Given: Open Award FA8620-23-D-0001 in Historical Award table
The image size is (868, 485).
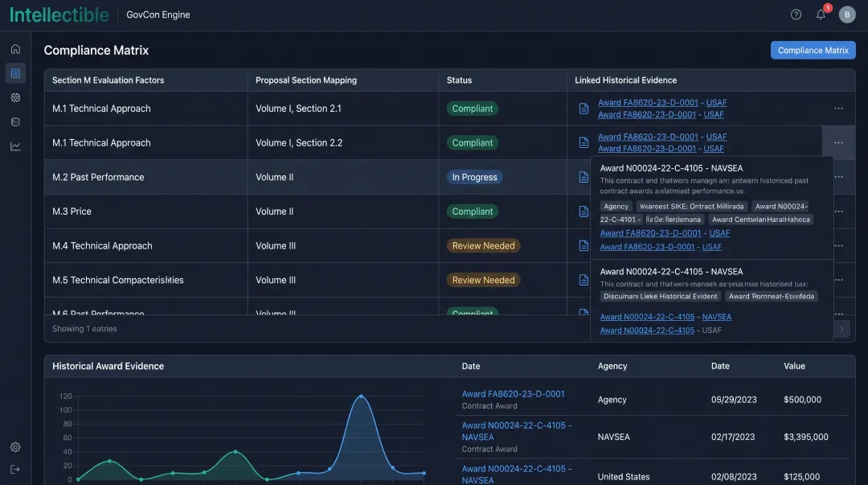Looking at the screenshot, I should tap(513, 394).
